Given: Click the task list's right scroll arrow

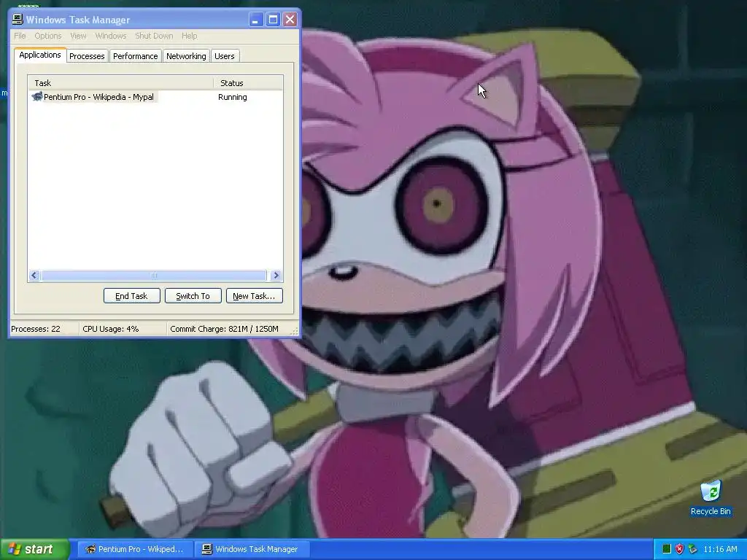Looking at the screenshot, I should 276,275.
